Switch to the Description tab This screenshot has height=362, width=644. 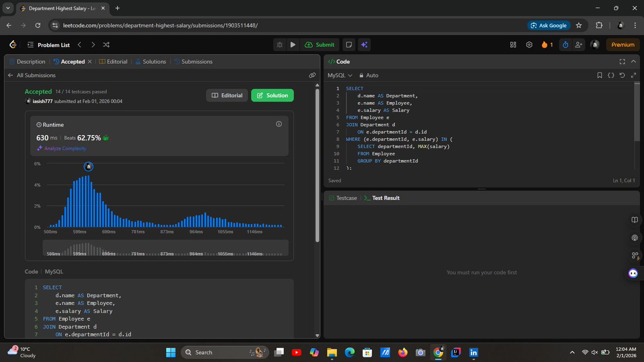click(27, 62)
